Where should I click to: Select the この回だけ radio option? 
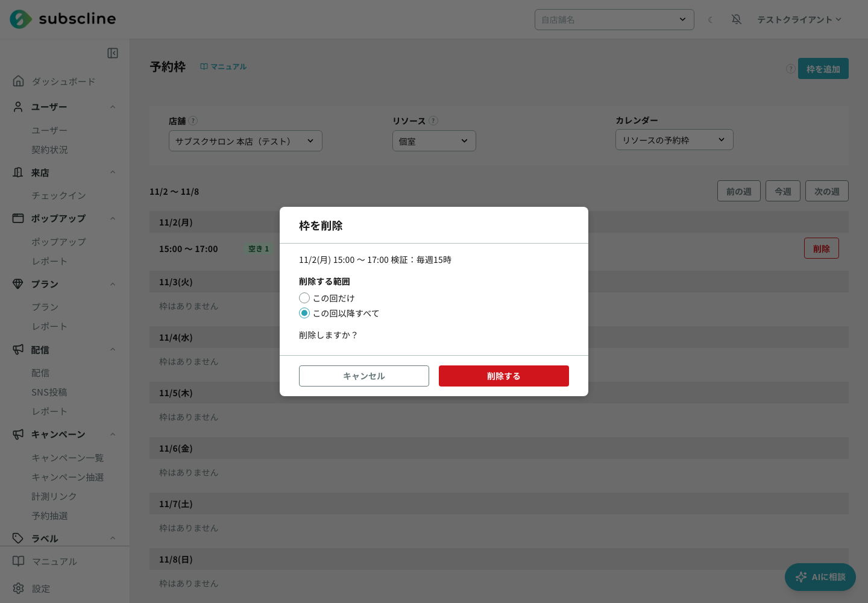[x=304, y=298]
